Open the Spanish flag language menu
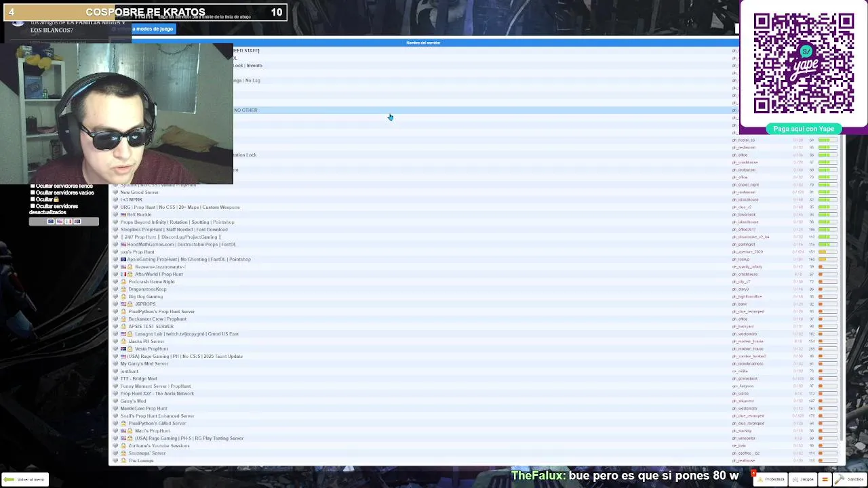Screen dimensions: 868x488 (x=825, y=479)
